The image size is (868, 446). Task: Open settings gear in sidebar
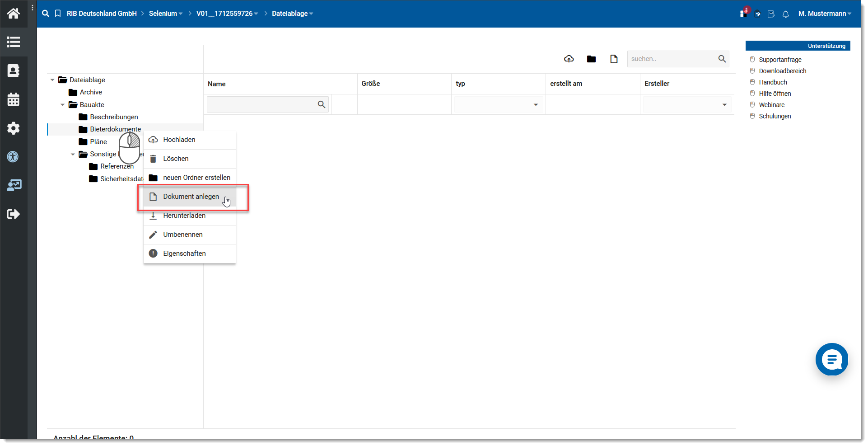(14, 128)
